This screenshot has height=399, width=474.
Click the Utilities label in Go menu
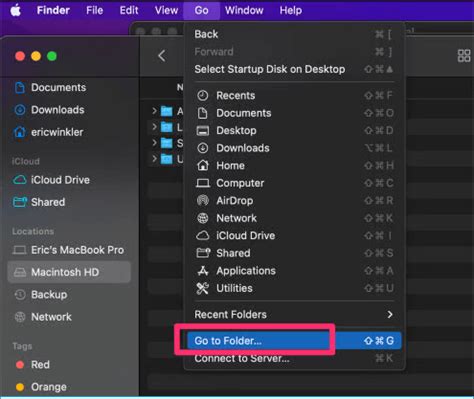tap(234, 288)
